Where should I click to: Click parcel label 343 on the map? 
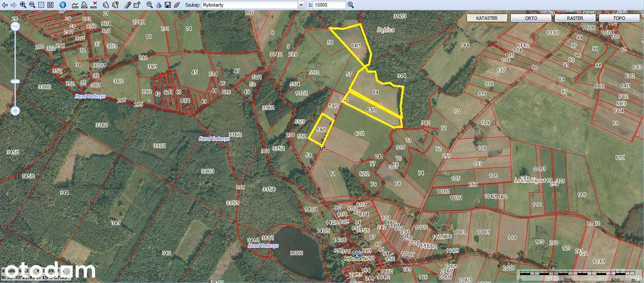pos(116,223)
